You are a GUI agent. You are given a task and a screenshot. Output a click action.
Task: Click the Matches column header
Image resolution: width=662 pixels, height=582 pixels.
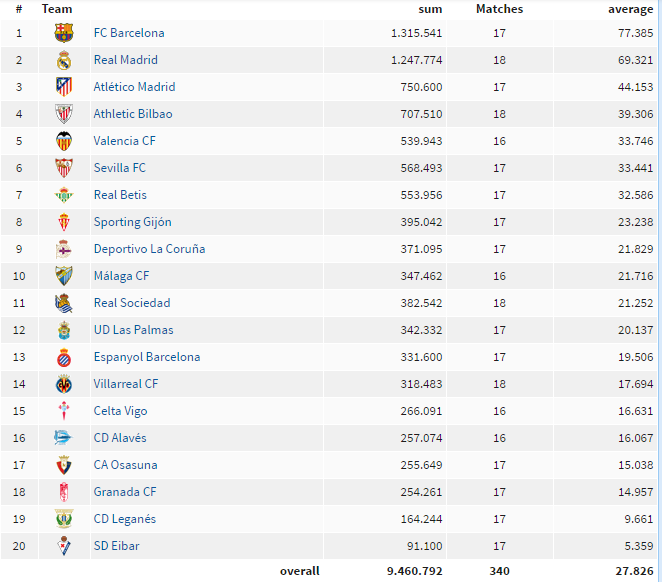coord(499,9)
